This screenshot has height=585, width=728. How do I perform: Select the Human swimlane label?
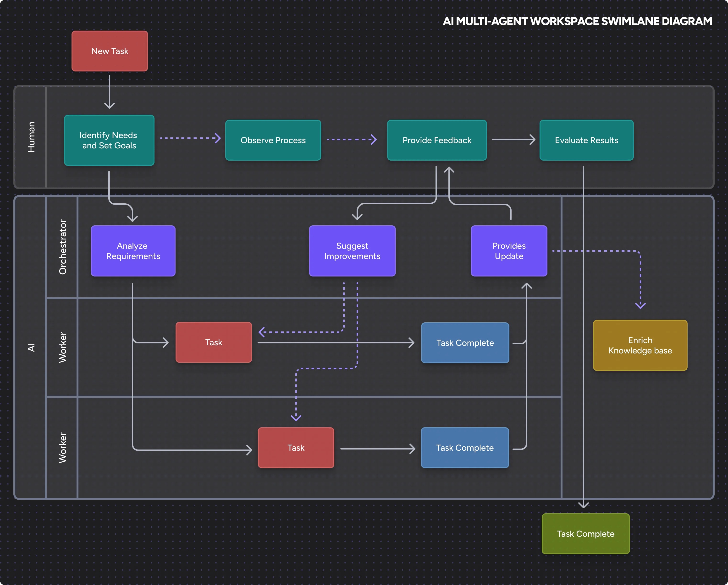(x=31, y=137)
